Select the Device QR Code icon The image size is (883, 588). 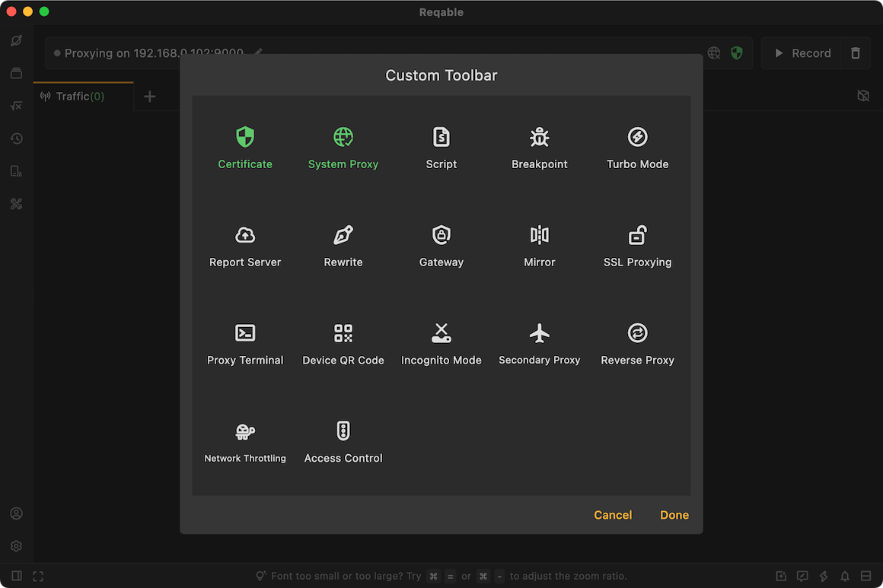343,332
